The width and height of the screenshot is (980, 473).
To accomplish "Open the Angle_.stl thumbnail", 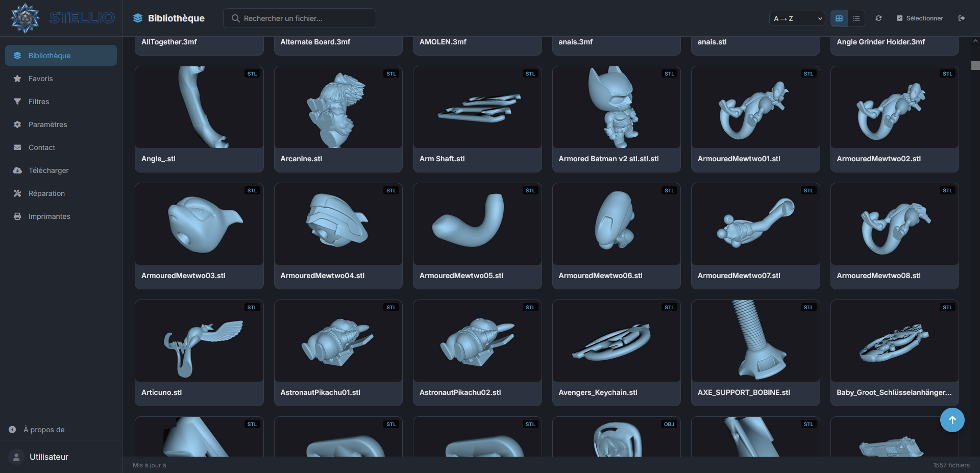I will [199, 107].
